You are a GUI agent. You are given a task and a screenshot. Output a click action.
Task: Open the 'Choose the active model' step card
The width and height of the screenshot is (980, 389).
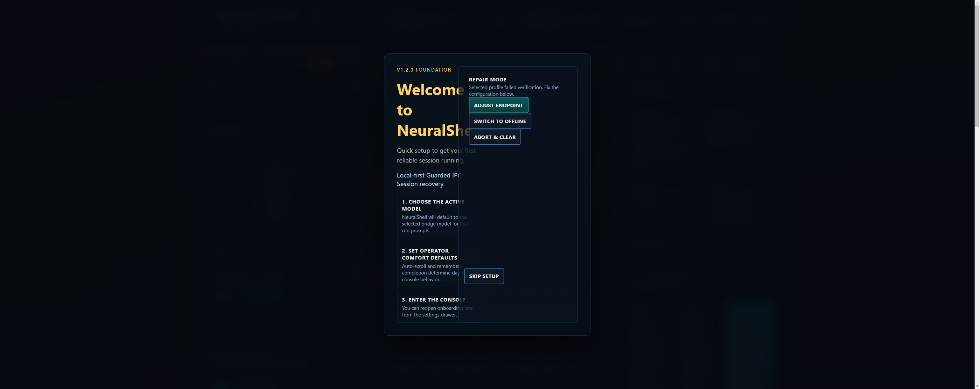439,216
